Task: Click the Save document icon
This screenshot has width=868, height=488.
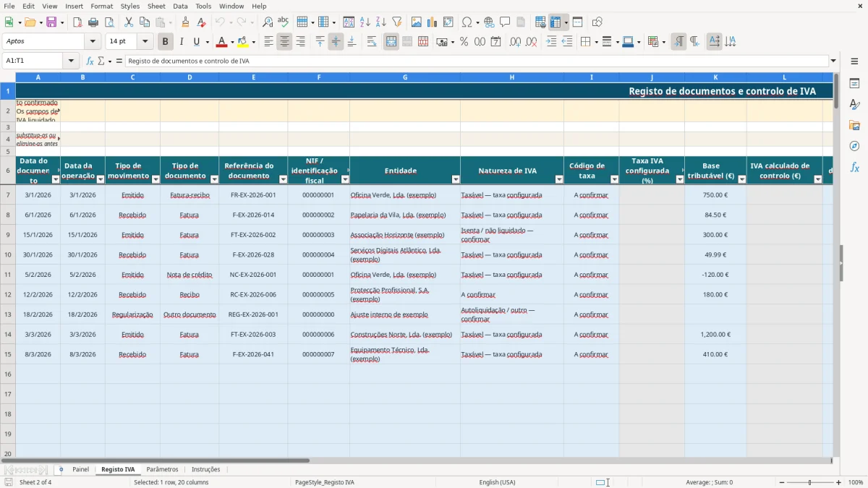Action: tap(51, 22)
